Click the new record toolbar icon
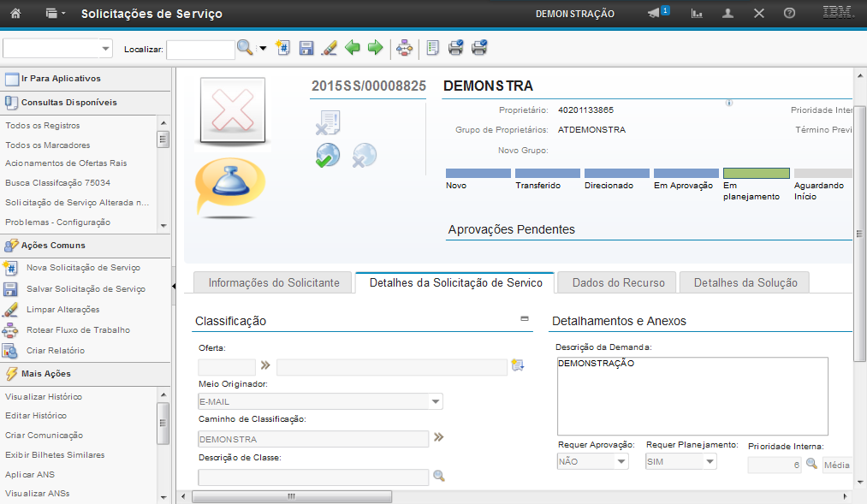Screen dimensions: 867x504 284,49
